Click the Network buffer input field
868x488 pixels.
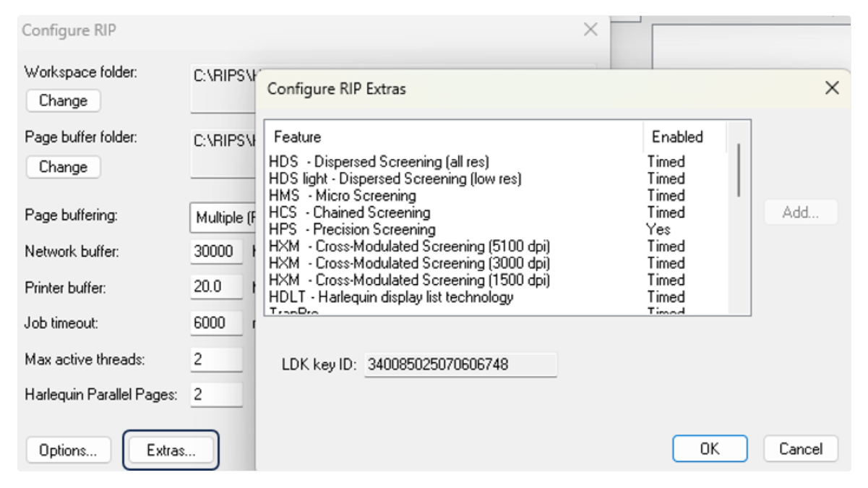[x=216, y=252]
